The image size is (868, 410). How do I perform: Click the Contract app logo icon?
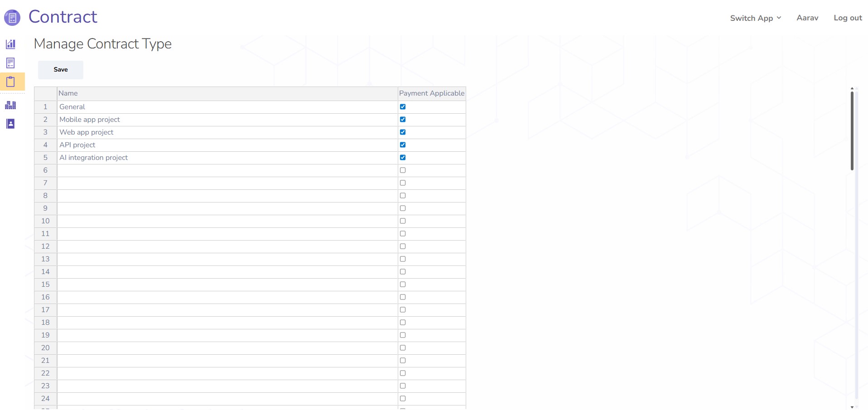[12, 18]
